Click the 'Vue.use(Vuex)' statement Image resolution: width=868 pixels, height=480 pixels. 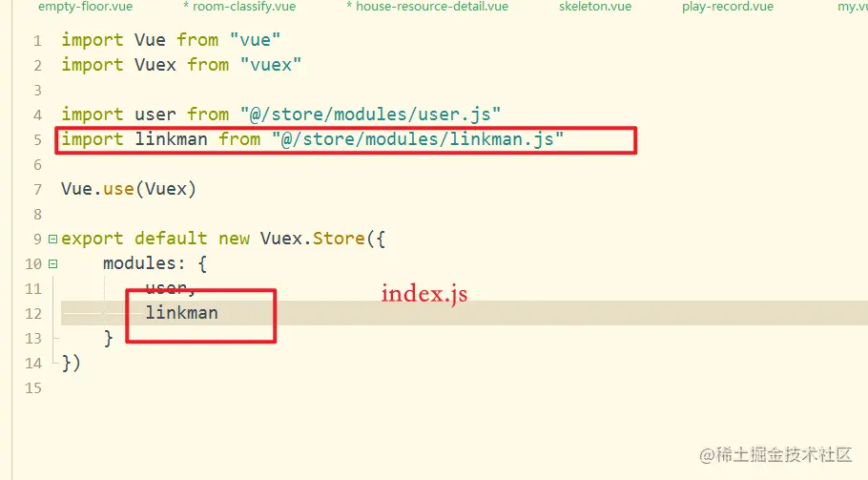click(x=129, y=189)
